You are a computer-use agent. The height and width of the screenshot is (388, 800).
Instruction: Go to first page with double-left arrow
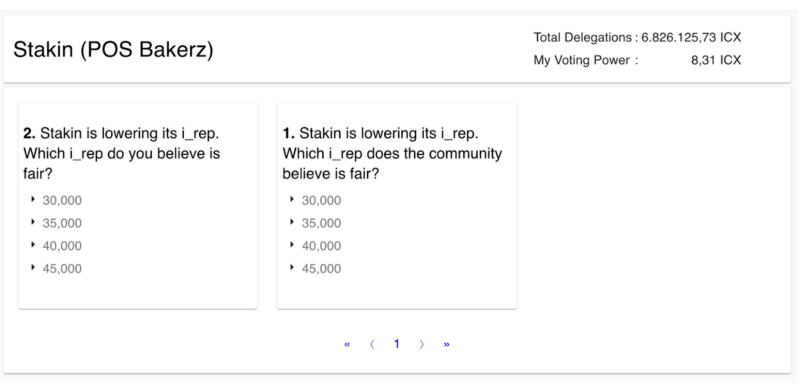click(x=347, y=345)
